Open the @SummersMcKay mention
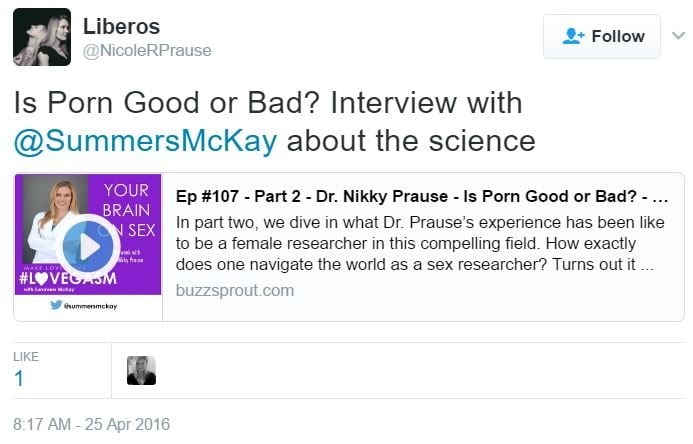 coord(145,140)
